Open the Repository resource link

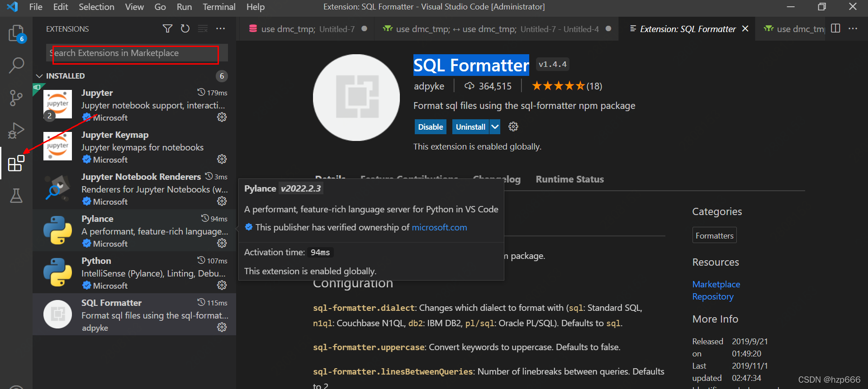pos(713,296)
